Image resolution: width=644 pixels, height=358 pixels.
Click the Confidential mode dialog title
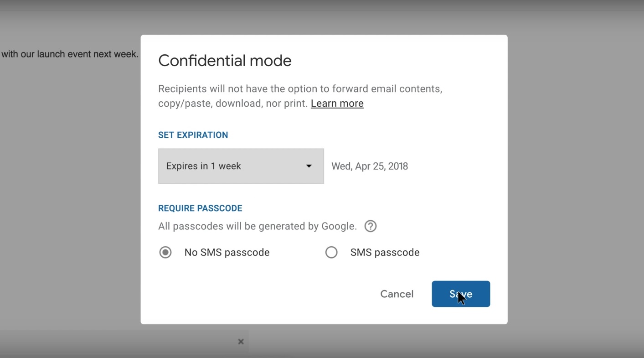225,61
